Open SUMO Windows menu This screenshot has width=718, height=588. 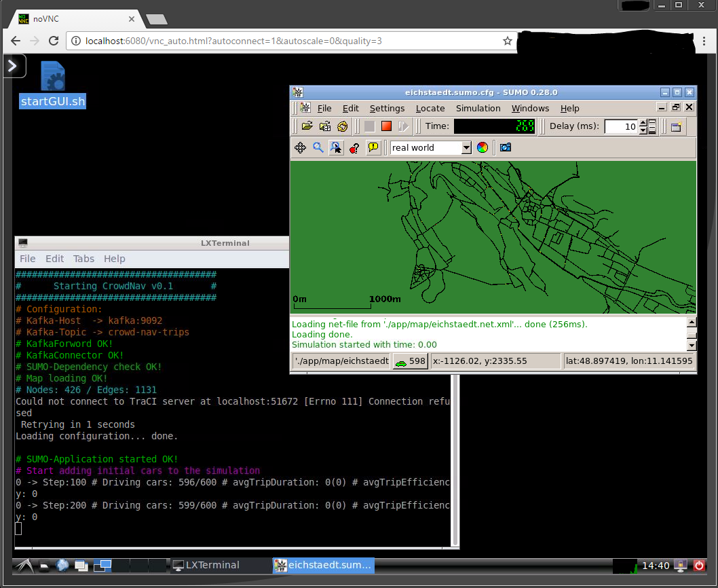coord(530,108)
